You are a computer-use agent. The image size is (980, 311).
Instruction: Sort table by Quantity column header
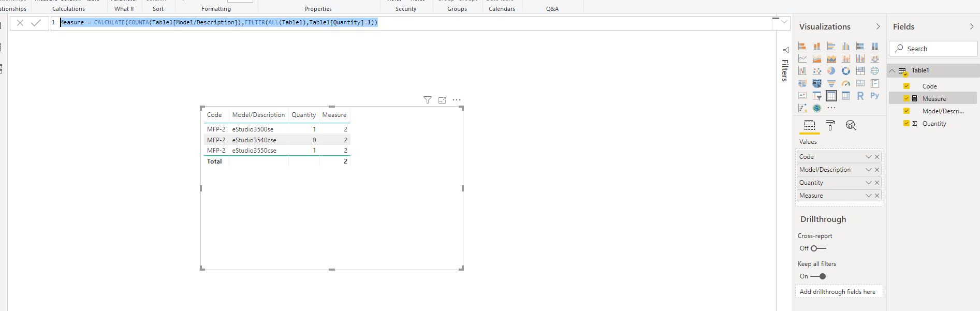[303, 115]
